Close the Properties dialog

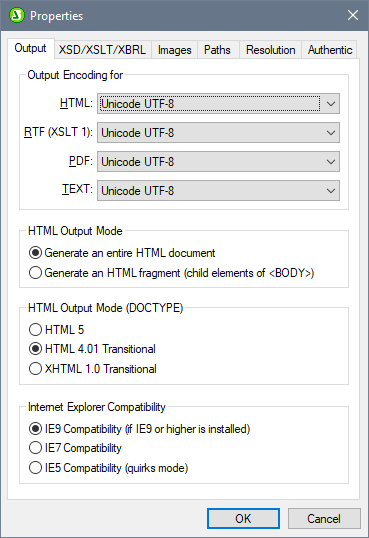coord(353,15)
